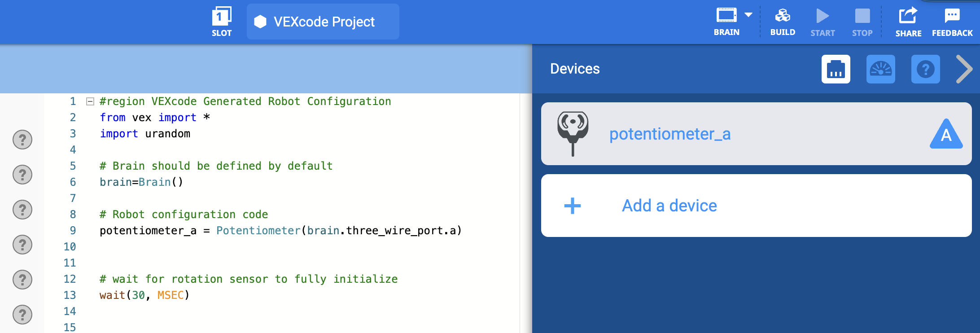Click help question mark beside line 14

pos(22,315)
